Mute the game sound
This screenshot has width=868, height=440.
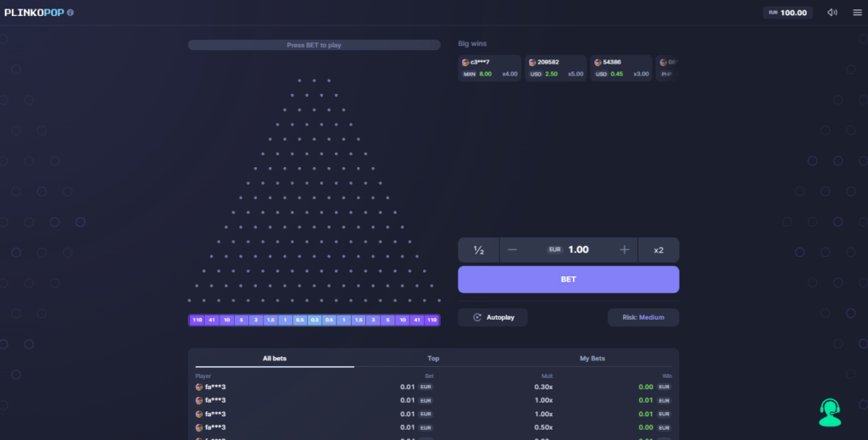tap(832, 12)
